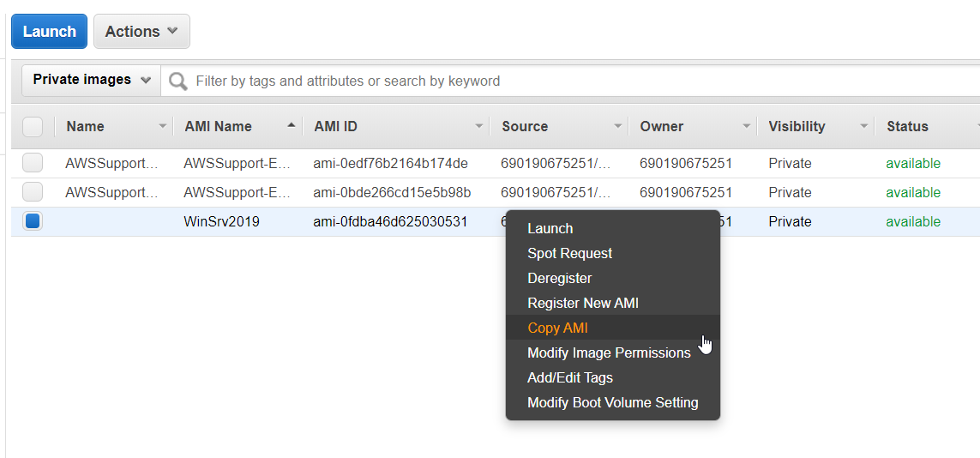Choose Copy AMI from context menu
This screenshot has height=458, width=980.
tap(557, 328)
